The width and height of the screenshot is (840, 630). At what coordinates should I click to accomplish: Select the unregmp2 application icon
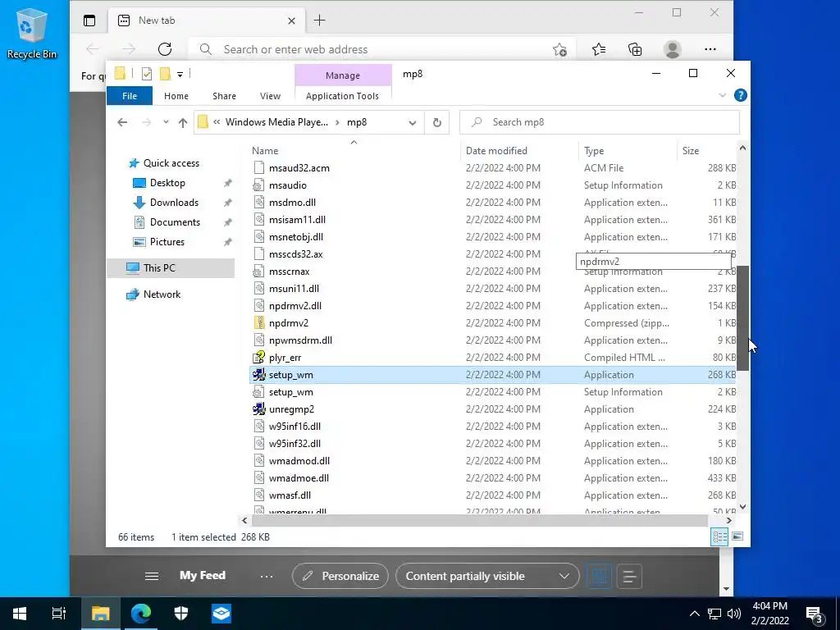(258, 409)
